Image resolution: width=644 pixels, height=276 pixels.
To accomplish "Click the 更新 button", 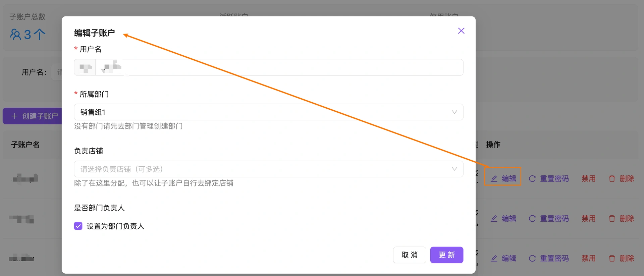I will point(447,255).
